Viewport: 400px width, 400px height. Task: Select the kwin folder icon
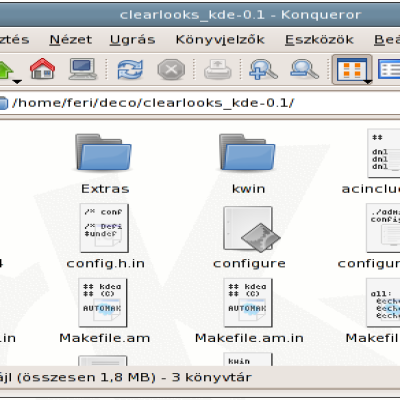[247, 152]
